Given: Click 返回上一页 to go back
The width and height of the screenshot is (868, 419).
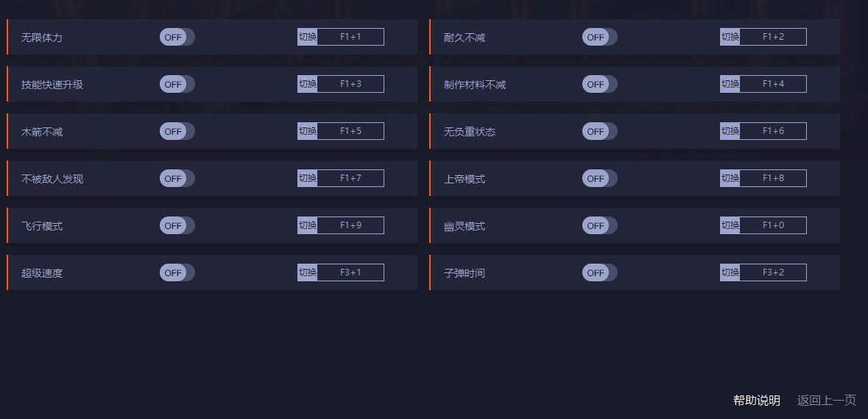Looking at the screenshot, I should point(827,400).
